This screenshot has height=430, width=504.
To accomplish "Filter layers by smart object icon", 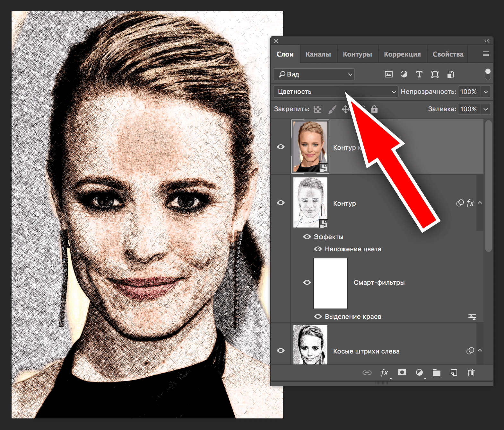I will point(451,74).
